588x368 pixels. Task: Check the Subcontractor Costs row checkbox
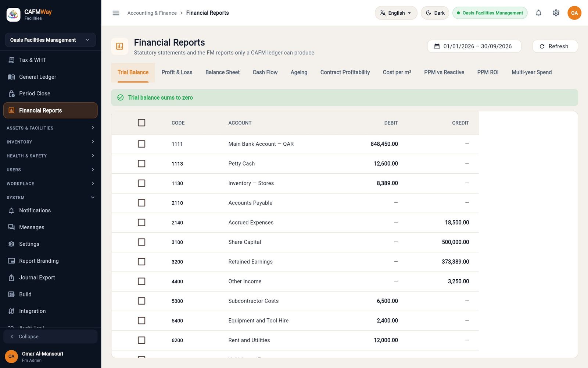tap(141, 301)
